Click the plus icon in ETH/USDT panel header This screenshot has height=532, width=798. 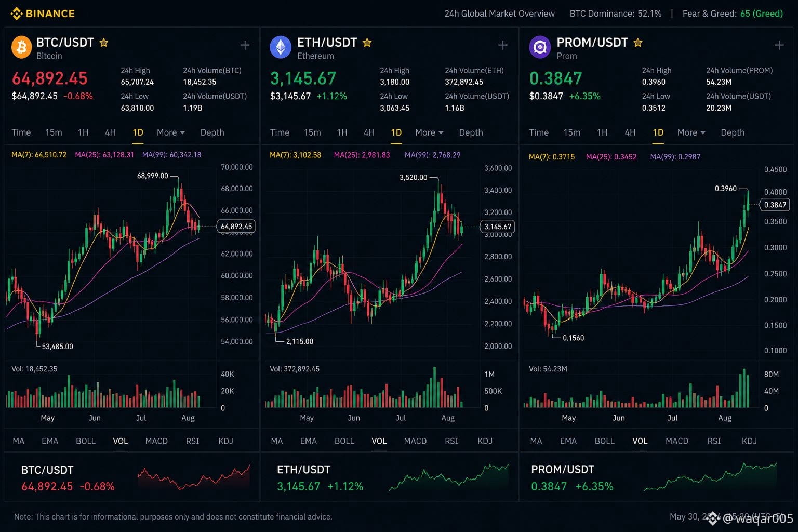503,46
